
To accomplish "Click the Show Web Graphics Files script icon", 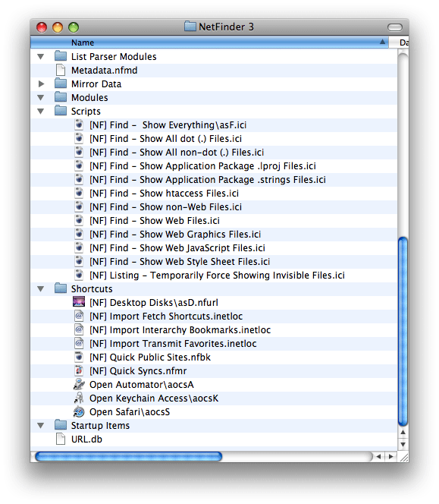I will [x=79, y=234].
